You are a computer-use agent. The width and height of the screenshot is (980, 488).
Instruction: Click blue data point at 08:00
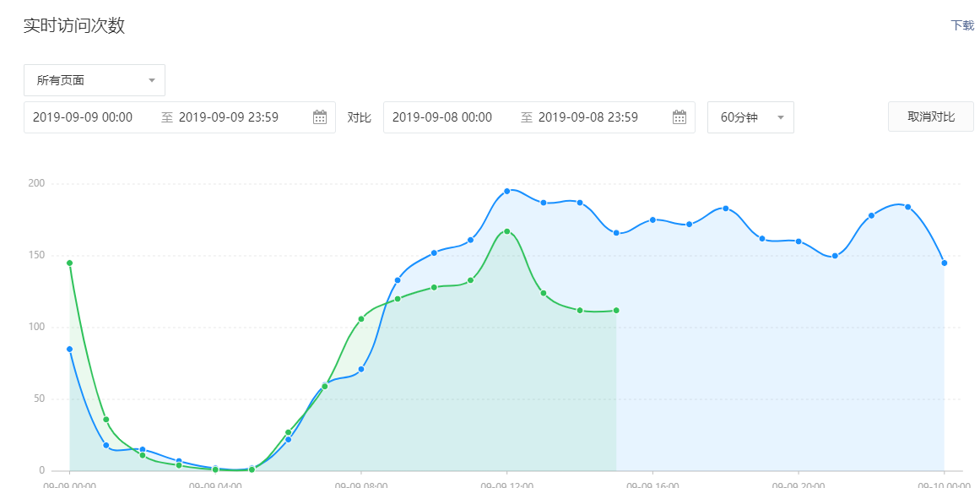click(x=361, y=369)
